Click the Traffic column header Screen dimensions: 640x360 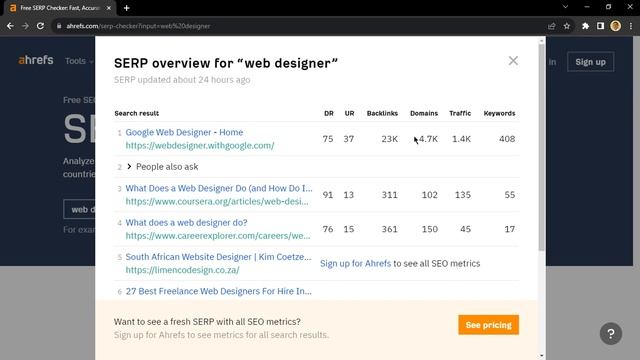tap(460, 113)
